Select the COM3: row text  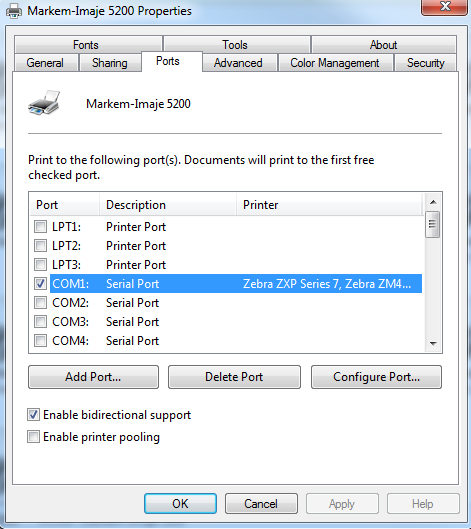(x=71, y=322)
